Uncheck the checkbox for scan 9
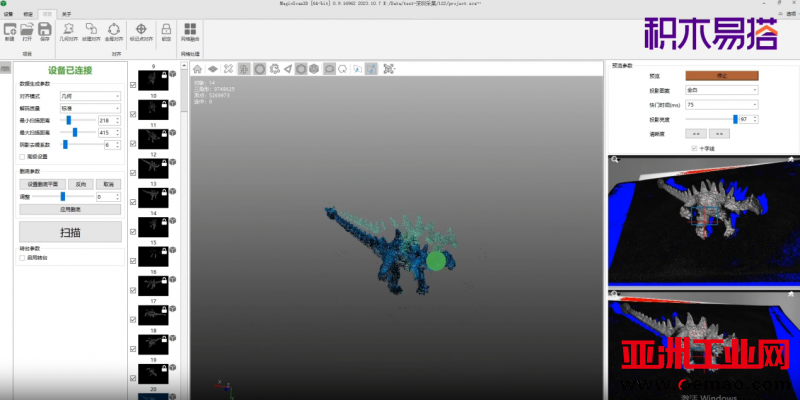 (x=133, y=85)
